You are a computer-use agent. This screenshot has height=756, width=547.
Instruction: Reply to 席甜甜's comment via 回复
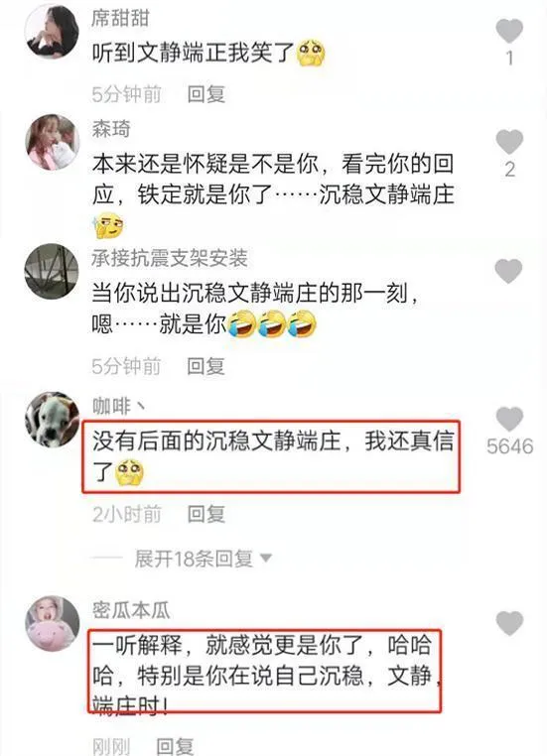[205, 94]
